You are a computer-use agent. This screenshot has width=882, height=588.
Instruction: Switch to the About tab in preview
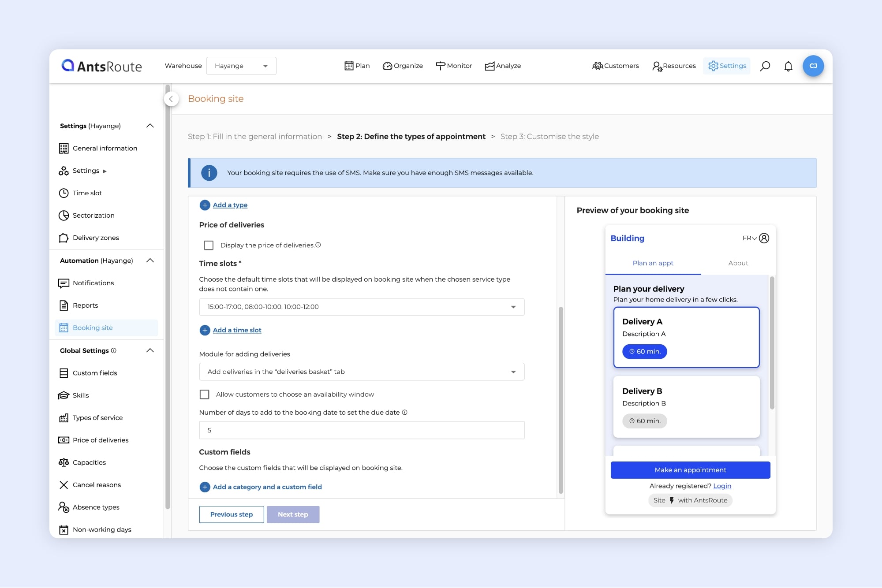pos(738,263)
